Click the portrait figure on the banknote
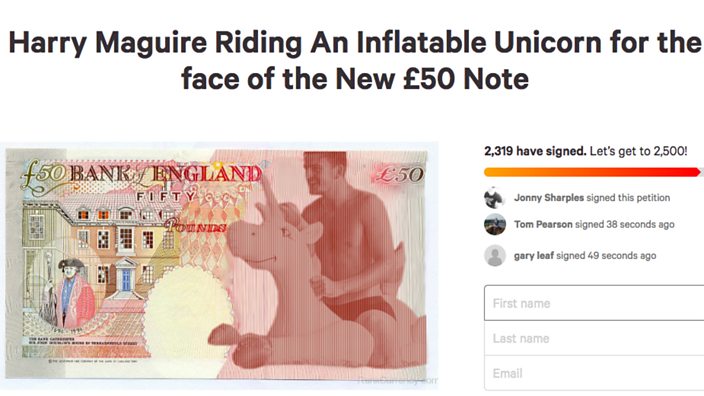This screenshot has width=704, height=396. coord(73,292)
